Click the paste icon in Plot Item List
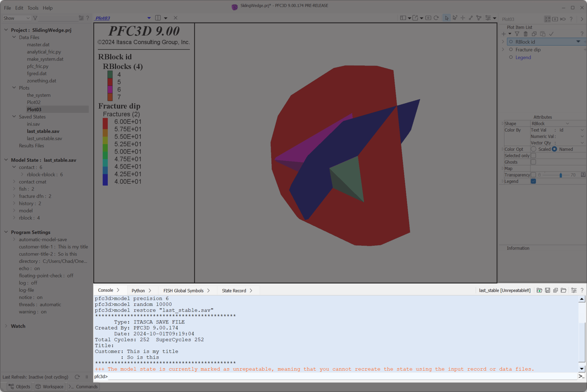This screenshot has height=392, width=587. pos(543,34)
